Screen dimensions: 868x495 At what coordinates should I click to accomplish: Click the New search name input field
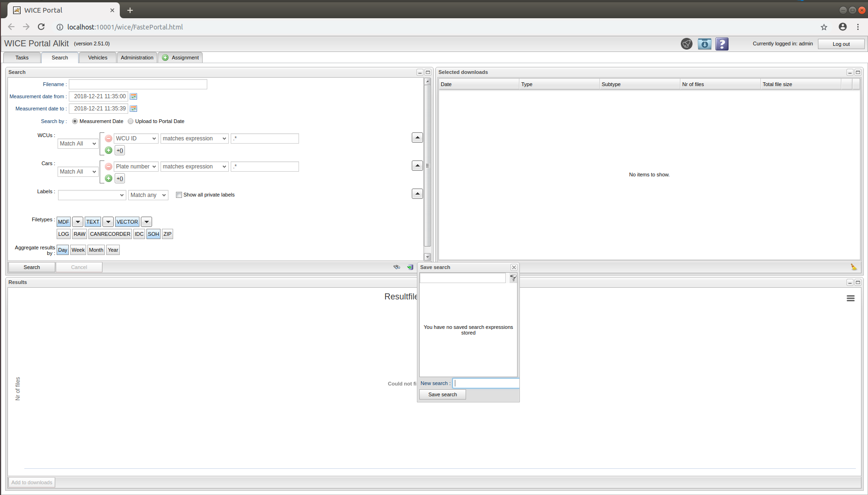point(486,383)
